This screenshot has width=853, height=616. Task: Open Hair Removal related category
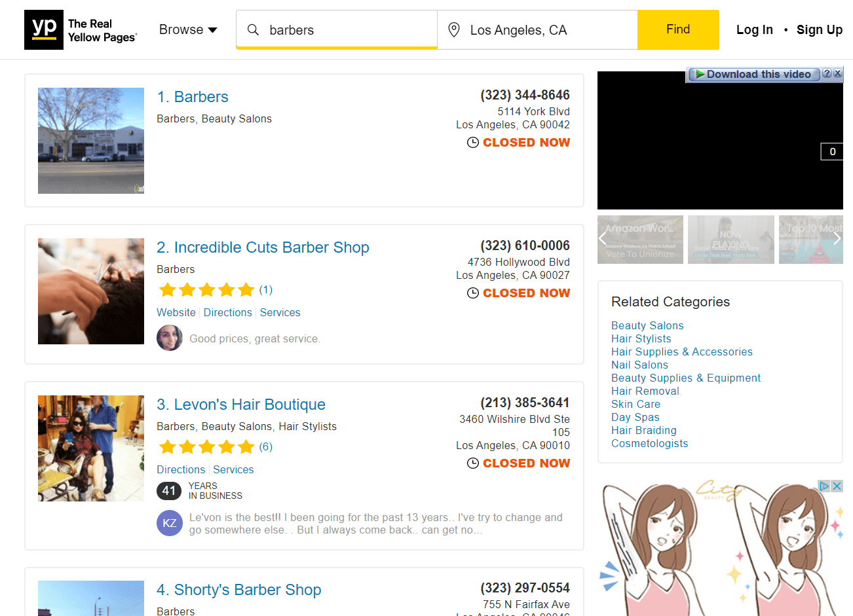(645, 391)
